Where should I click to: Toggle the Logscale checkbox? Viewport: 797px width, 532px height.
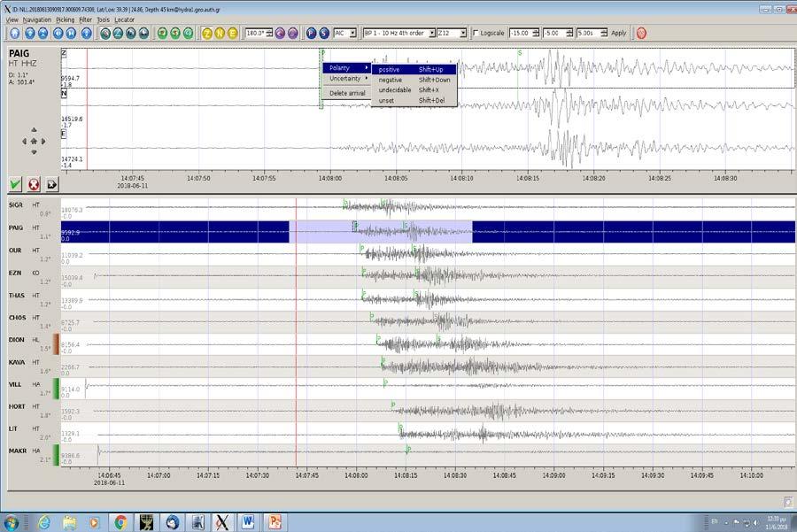tap(476, 33)
